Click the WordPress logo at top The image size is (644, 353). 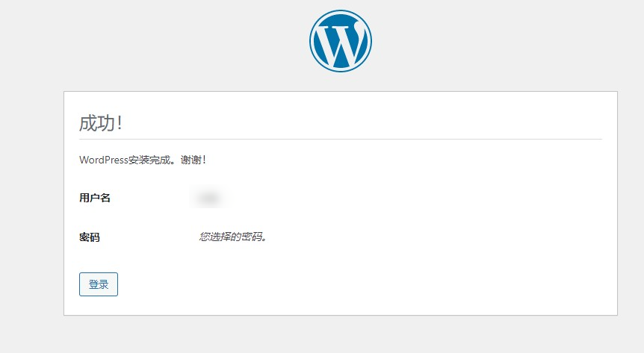pos(340,41)
